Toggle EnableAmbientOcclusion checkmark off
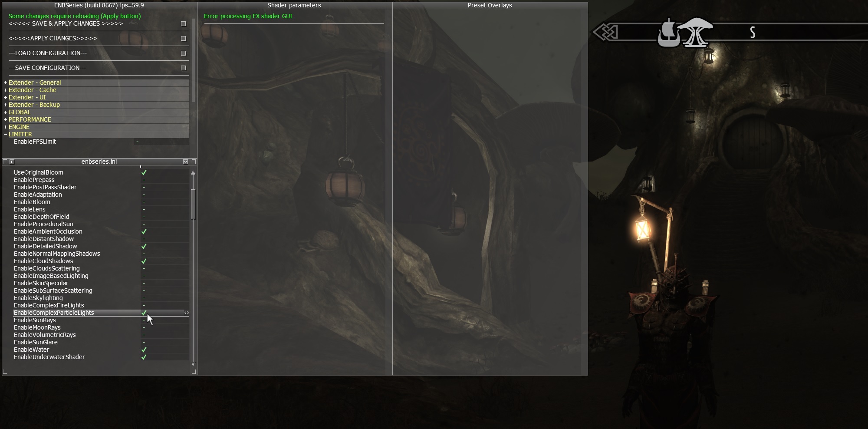 pos(144,231)
